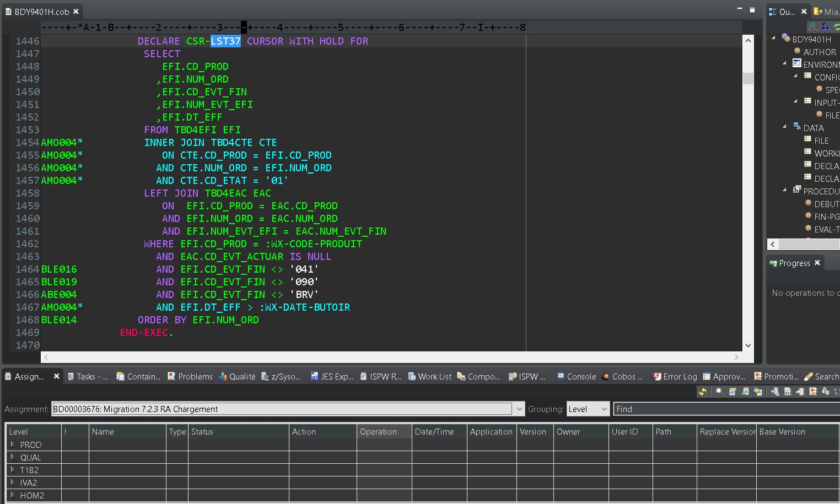Click line number 1458 in the gutter
840x504 pixels.
click(x=28, y=193)
